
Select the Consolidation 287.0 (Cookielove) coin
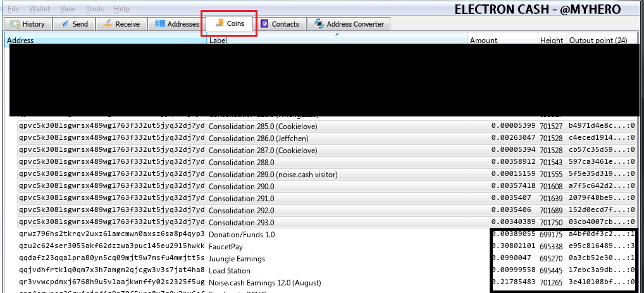328,151
